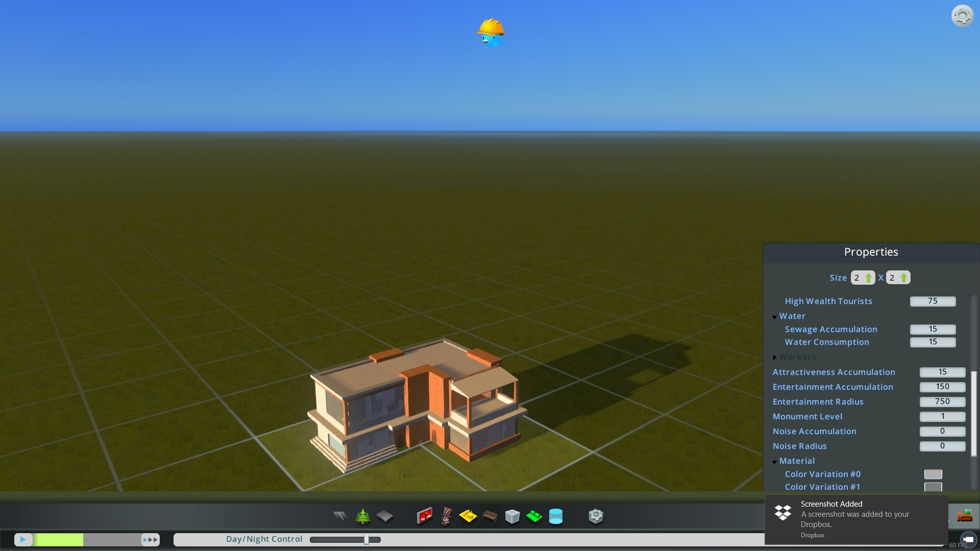Increase the first Size dimension arrow
980x551 pixels.
click(868, 278)
